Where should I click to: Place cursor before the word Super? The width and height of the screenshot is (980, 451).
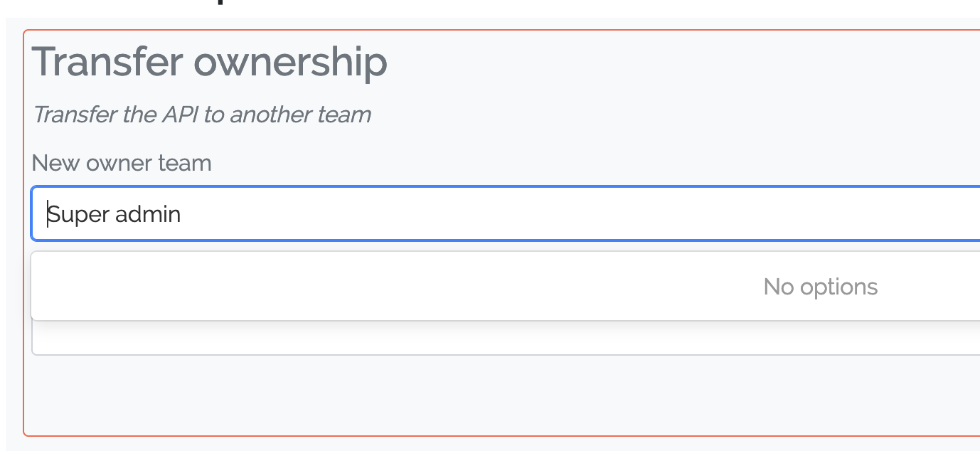coord(50,213)
